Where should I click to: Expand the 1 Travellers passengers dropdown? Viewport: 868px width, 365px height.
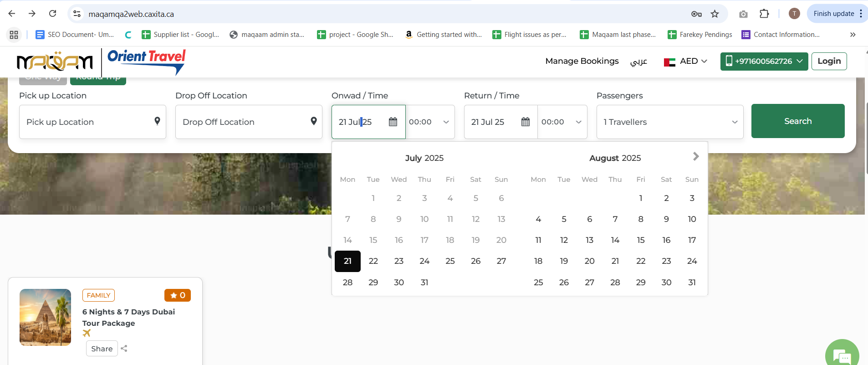click(x=669, y=122)
